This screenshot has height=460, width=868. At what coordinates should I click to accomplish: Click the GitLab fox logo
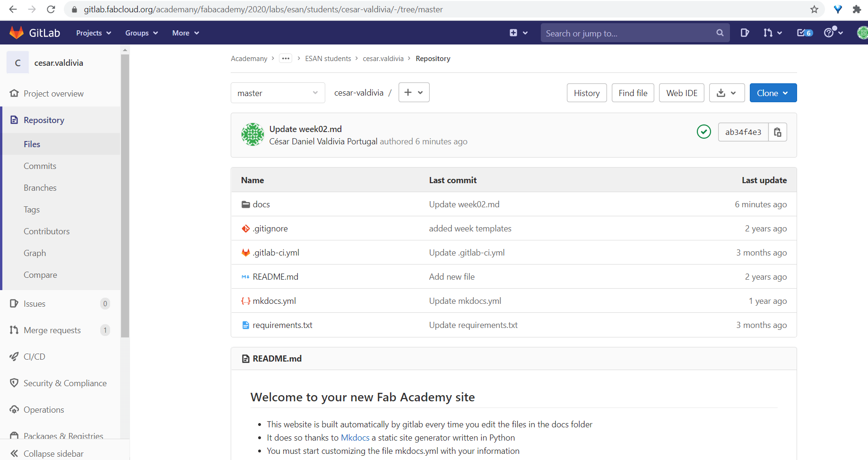coord(17,33)
